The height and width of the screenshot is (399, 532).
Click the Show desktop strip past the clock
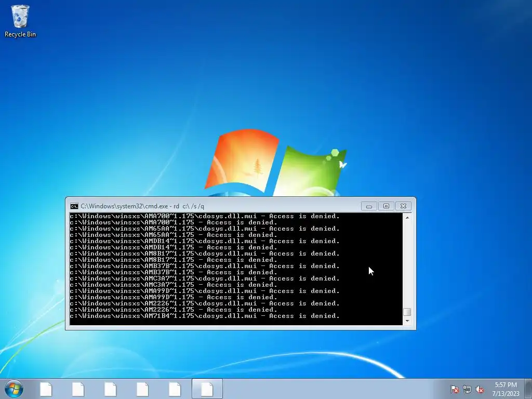tap(528, 389)
